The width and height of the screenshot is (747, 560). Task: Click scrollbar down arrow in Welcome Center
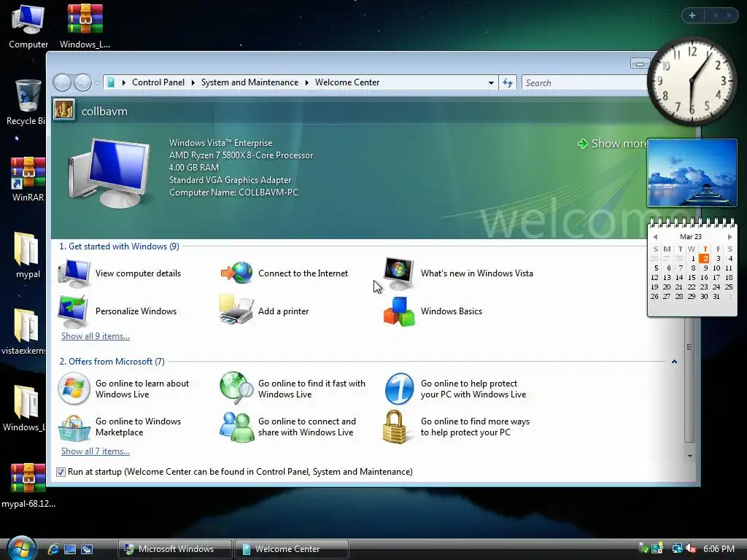689,456
